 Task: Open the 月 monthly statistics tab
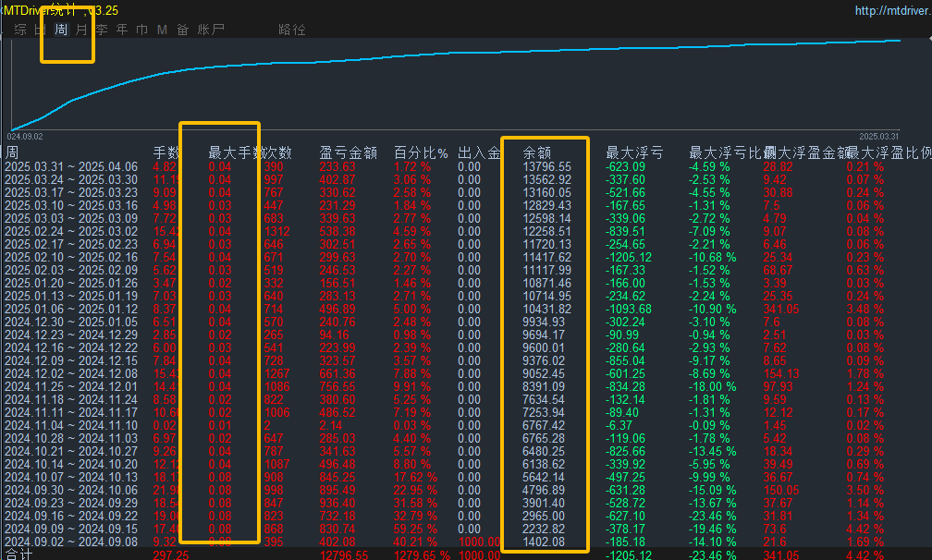tap(81, 30)
